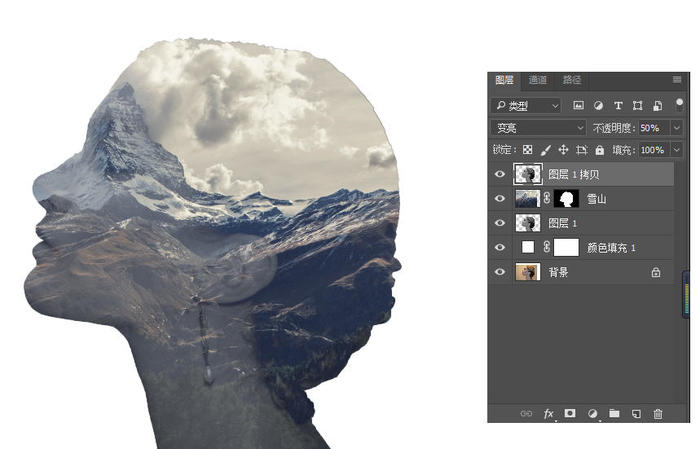Filter layers by shape layers icon
The width and height of the screenshot is (700, 449).
638,106
